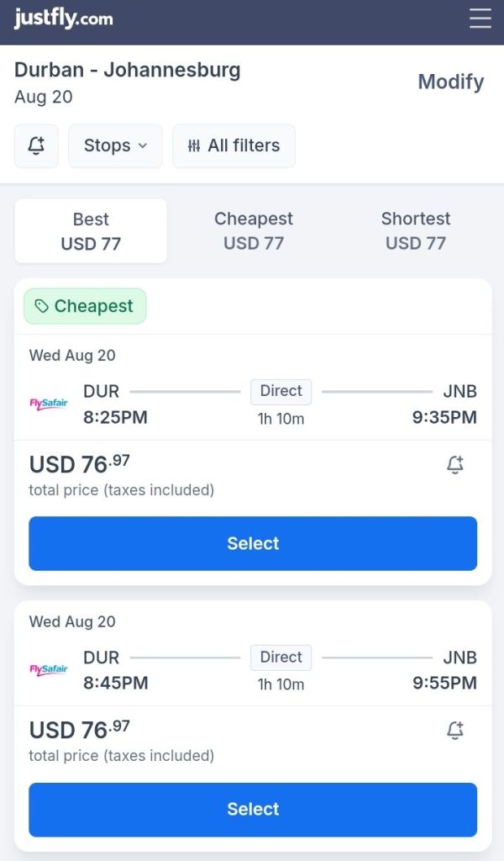This screenshot has width=504, height=861.
Task: Select the 8:25PM FlySafair flight
Action: (253, 543)
